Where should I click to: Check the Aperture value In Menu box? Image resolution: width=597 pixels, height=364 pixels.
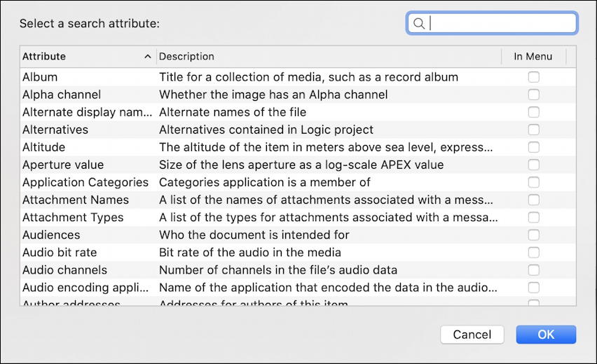[x=533, y=164]
